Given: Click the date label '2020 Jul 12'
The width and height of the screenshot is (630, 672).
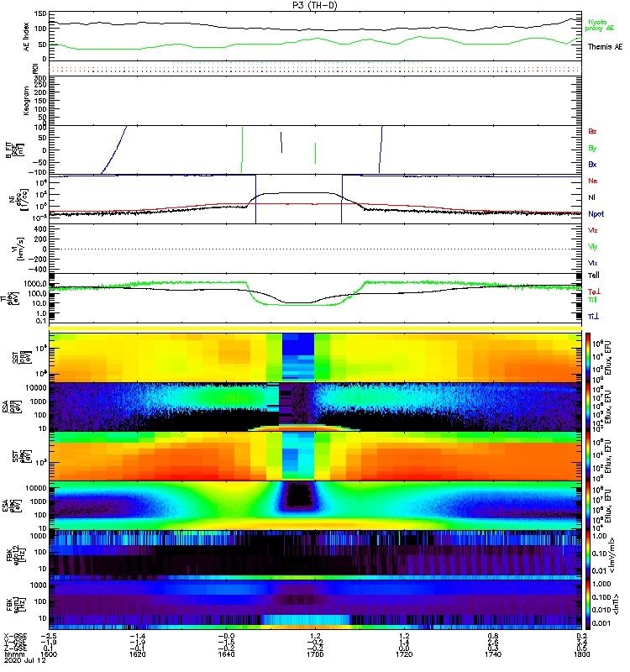Looking at the screenshot, I should pos(24,660).
